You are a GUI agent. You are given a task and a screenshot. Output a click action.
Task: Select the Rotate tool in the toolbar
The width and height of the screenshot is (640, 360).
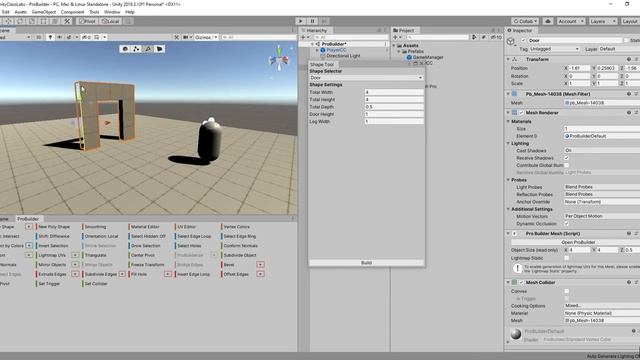(x=20, y=21)
